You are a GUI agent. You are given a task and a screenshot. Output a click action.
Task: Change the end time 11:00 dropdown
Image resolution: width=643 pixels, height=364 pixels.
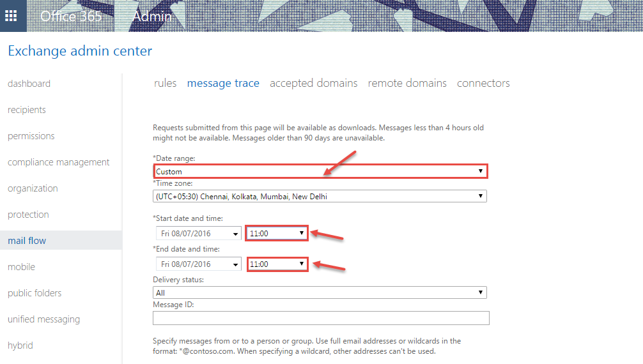click(277, 264)
